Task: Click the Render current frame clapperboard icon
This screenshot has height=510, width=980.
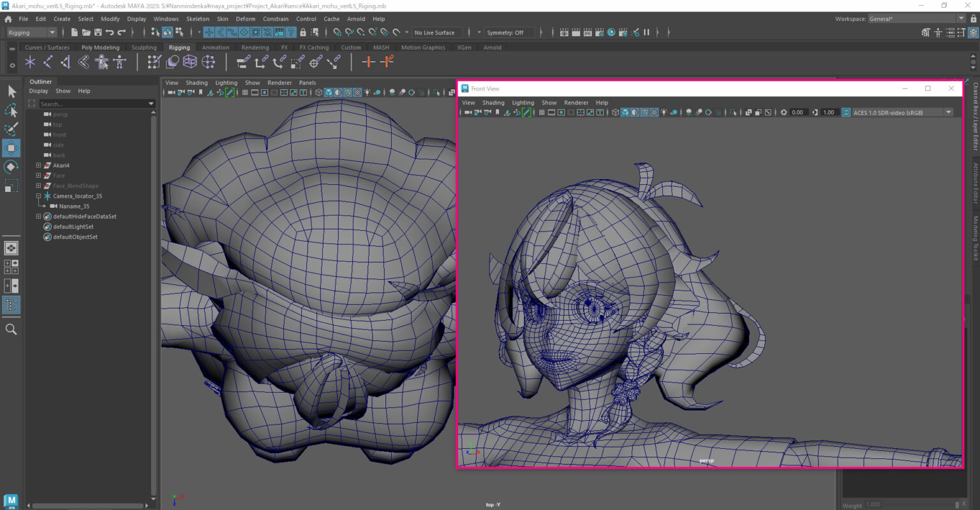Action: point(565,33)
